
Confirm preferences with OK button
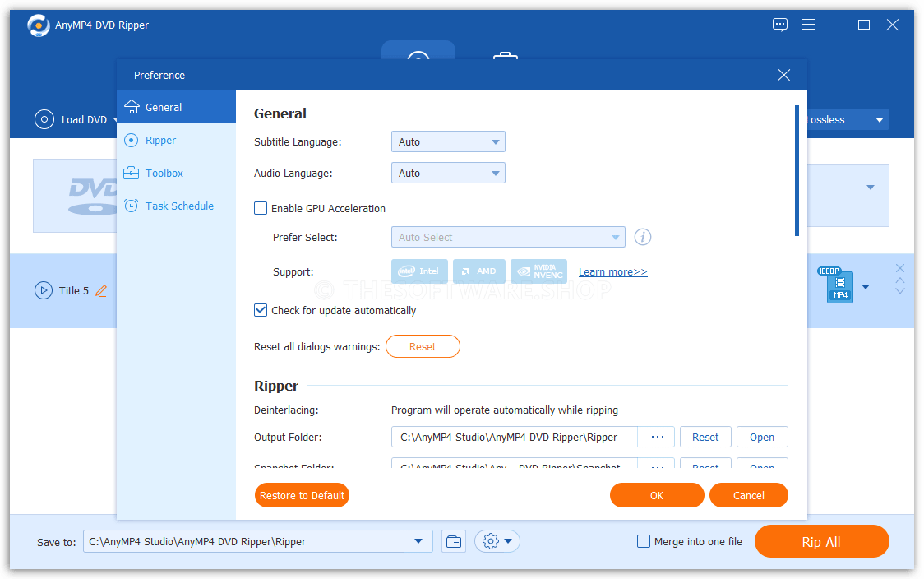pyautogui.click(x=657, y=495)
